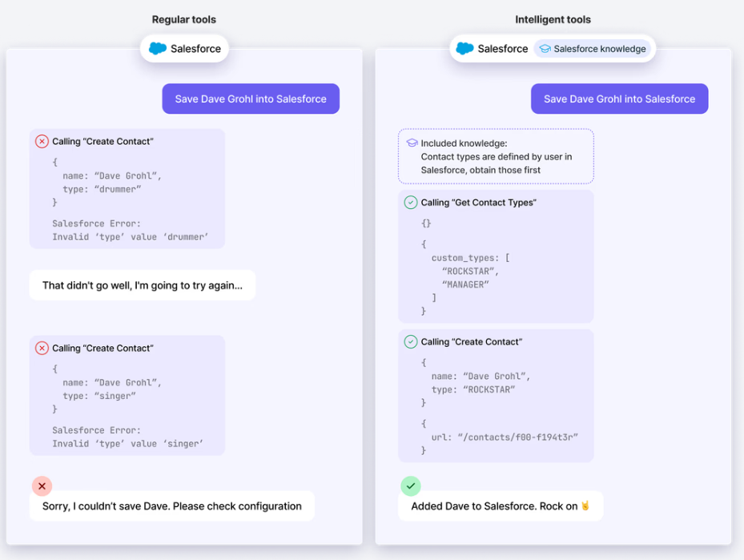Click the green check icon beside Get Contact Types
The width and height of the screenshot is (744, 560).
point(410,203)
